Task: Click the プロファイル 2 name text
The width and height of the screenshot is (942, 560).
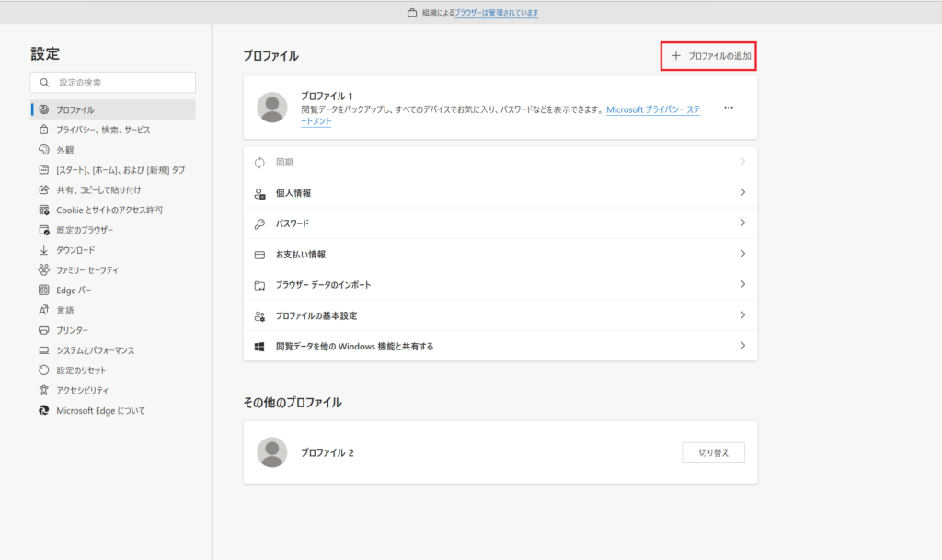Action: (x=327, y=453)
